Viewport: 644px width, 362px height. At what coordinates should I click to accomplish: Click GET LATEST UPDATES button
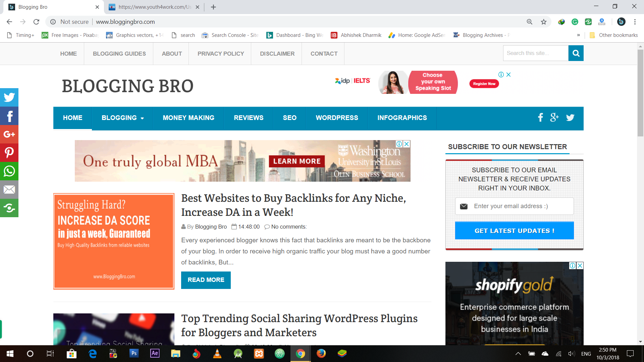[514, 231]
